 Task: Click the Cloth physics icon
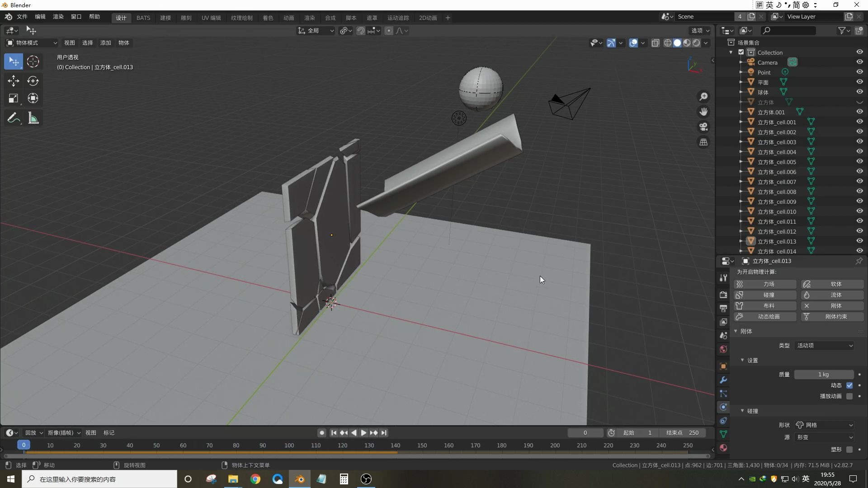[x=739, y=305]
